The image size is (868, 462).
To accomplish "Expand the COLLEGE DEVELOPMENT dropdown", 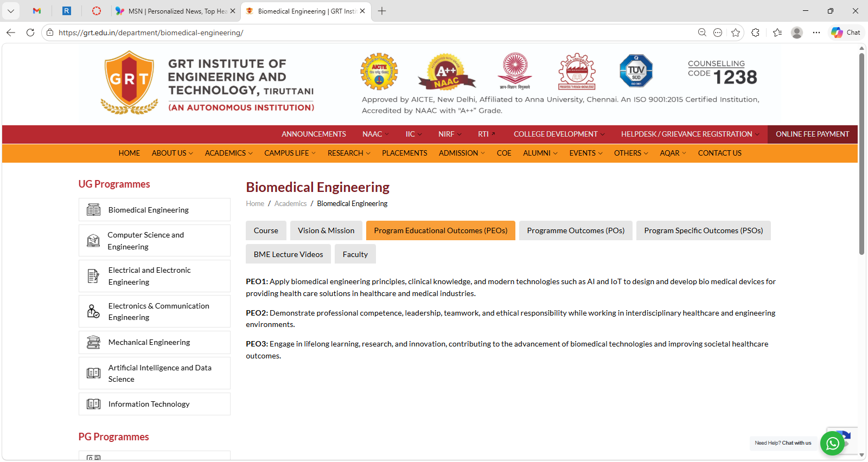I will click(x=559, y=134).
